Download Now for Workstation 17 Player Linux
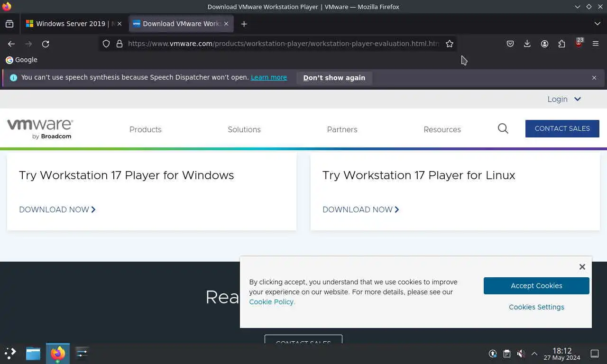Viewport: 607px width, 364px height. [361, 209]
